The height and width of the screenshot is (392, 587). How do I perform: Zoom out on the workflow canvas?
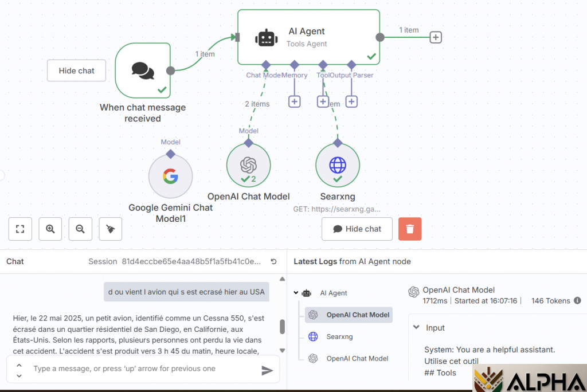pos(80,229)
